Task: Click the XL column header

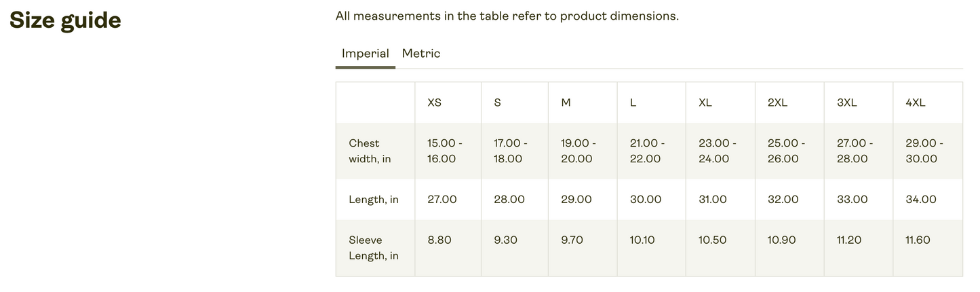Action: [x=705, y=103]
